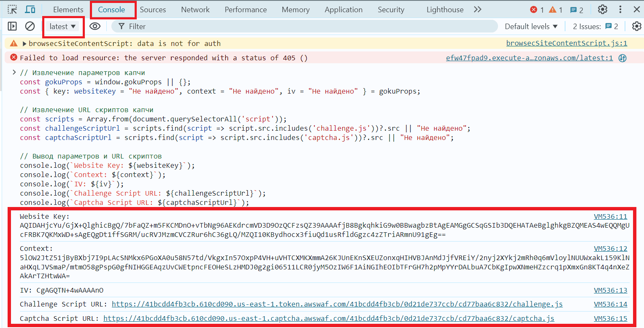Open the Default levels dropdown
644x328 pixels.
[x=531, y=26]
